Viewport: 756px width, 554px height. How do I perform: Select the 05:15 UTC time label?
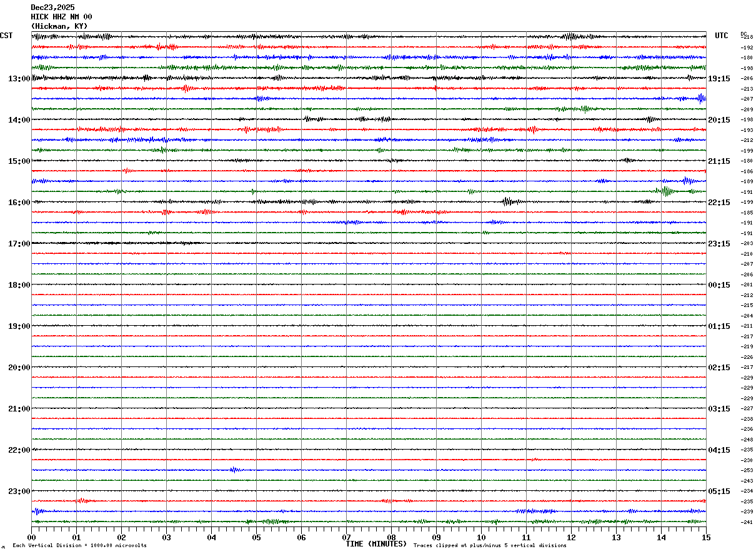719,491
